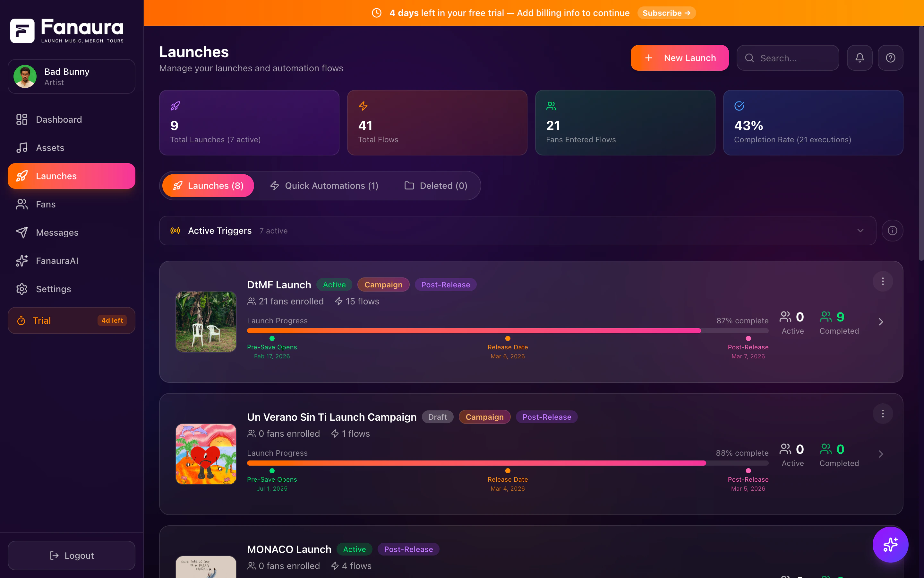Open Fans in sidebar
The width and height of the screenshot is (924, 578).
72,204
